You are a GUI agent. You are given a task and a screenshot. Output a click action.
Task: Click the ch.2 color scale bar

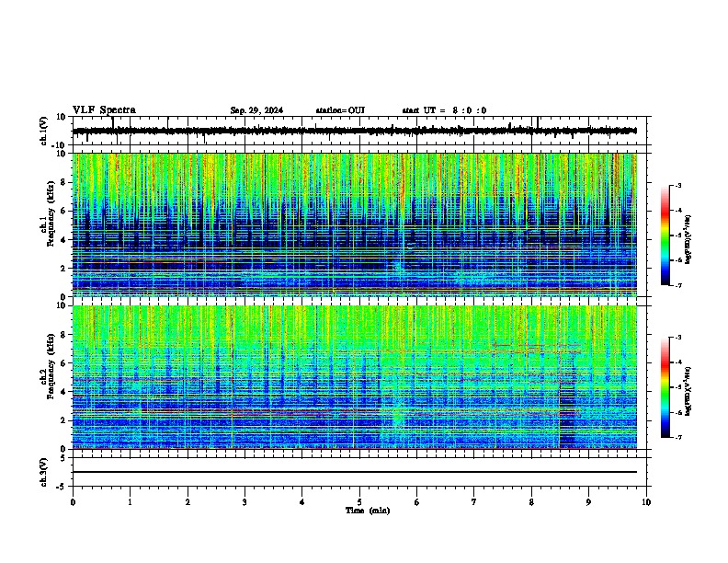pos(665,387)
